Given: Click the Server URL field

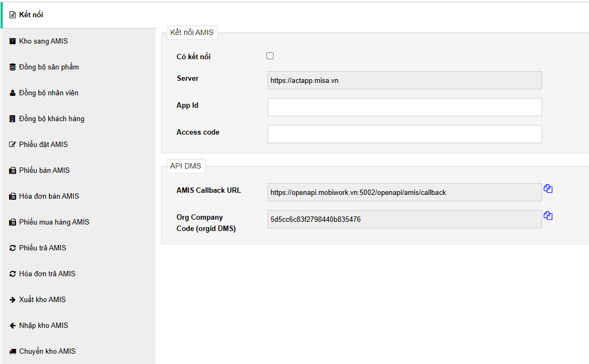Looking at the screenshot, I should tap(404, 80).
